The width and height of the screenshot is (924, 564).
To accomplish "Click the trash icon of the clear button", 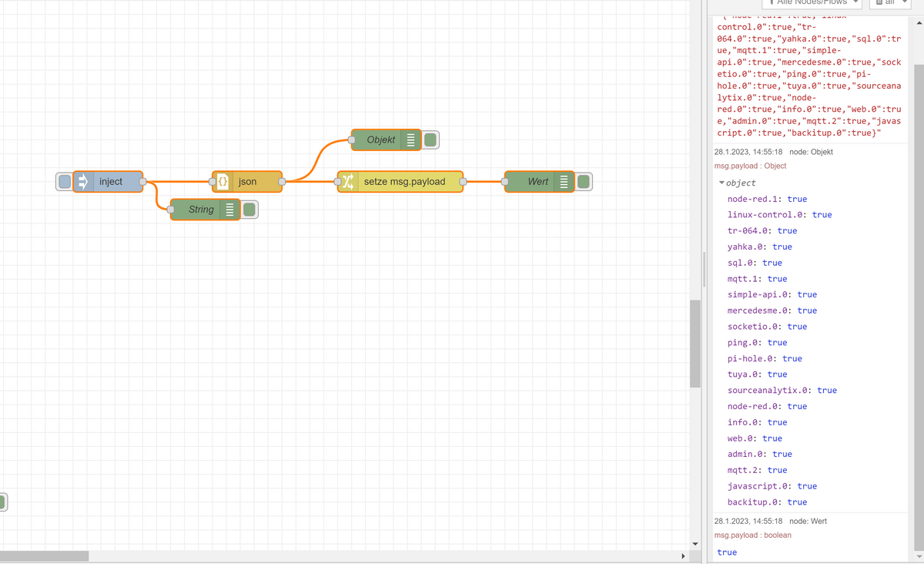I will click(879, 2).
